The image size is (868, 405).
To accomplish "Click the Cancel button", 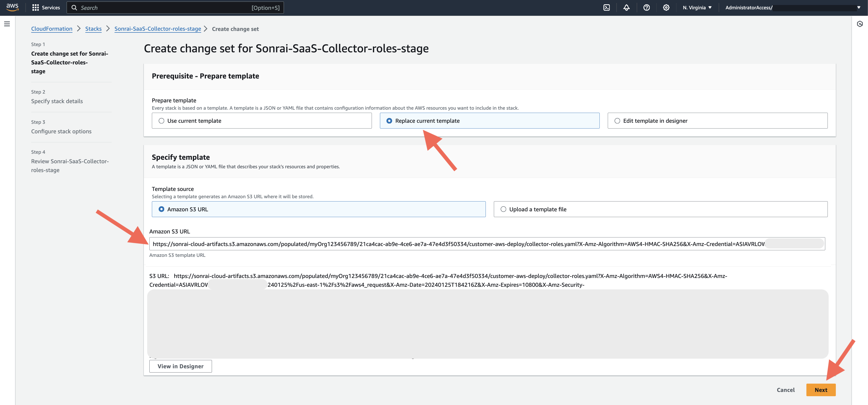I will 786,390.
